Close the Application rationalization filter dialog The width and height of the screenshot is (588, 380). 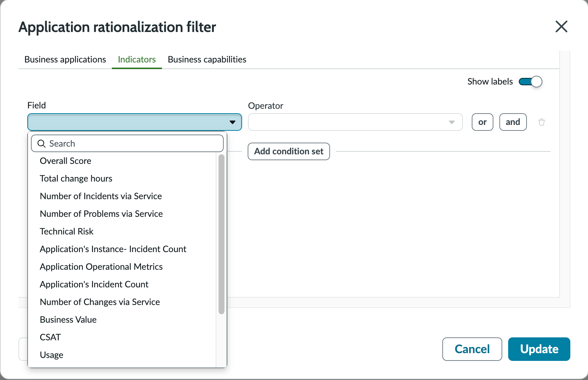click(x=561, y=26)
